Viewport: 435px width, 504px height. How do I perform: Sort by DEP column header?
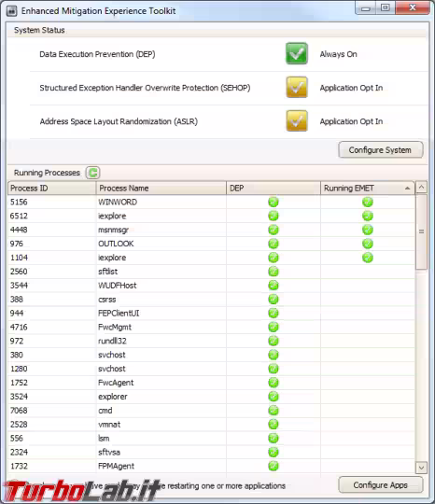(274, 188)
